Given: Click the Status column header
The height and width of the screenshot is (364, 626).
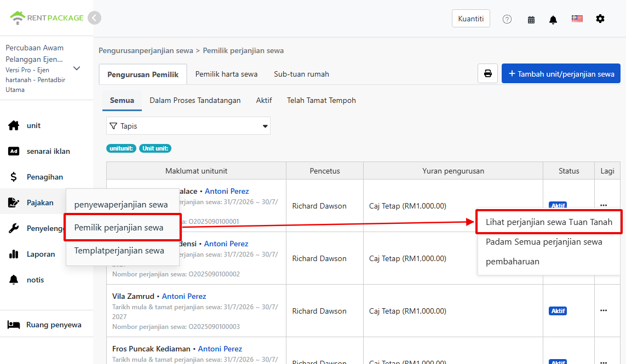Looking at the screenshot, I should tap(569, 171).
